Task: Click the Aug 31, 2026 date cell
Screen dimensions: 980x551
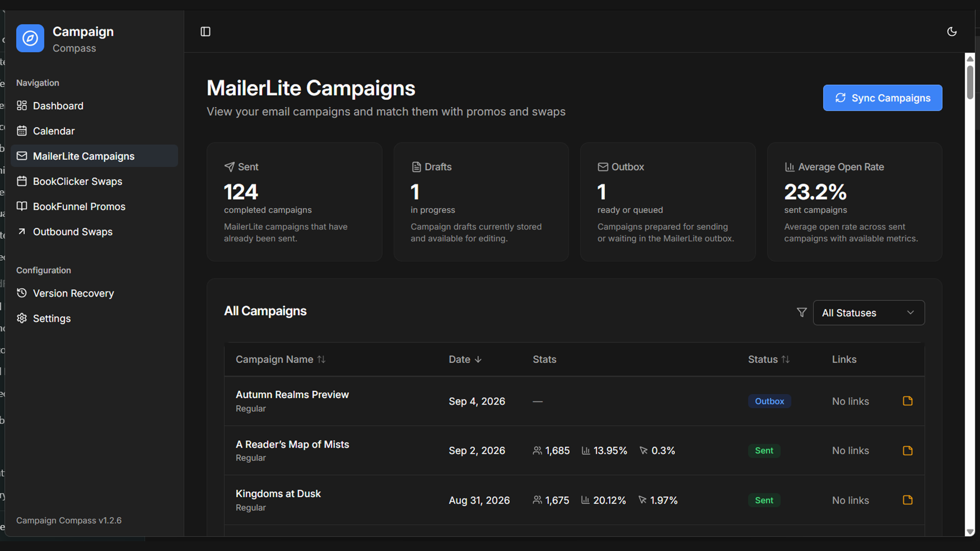Action: 479,500
